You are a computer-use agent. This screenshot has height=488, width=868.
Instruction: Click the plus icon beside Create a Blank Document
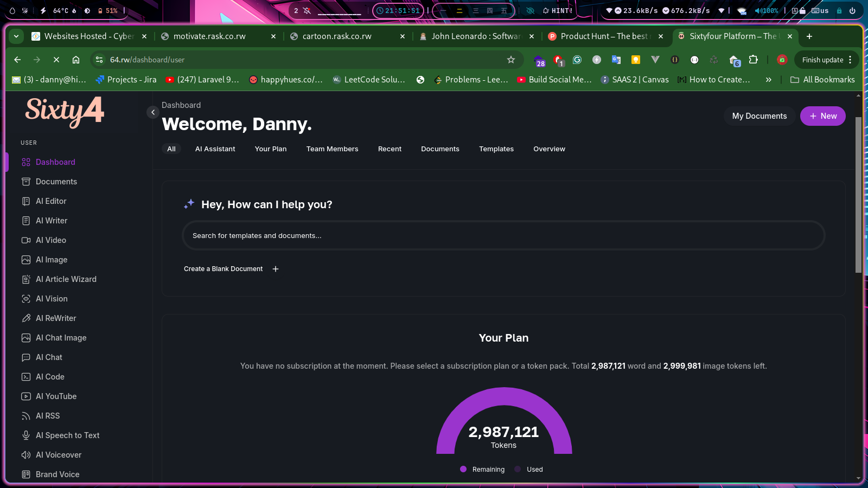coord(276,269)
